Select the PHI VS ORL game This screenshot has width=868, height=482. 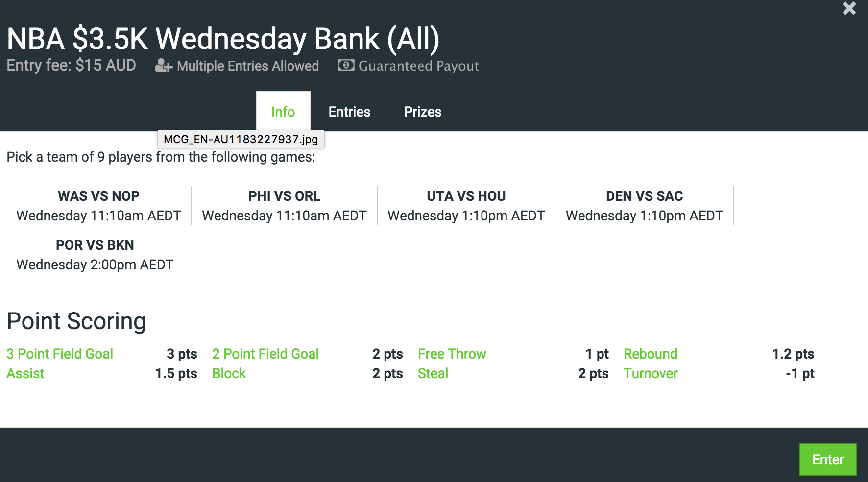[x=284, y=206]
